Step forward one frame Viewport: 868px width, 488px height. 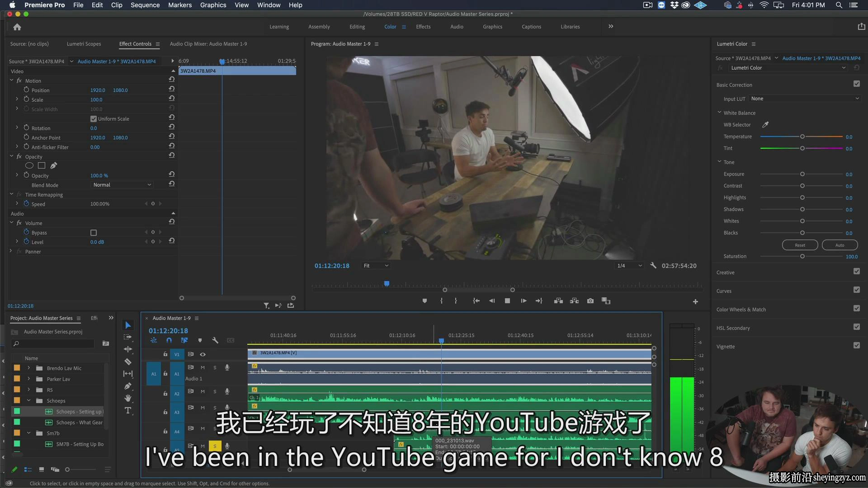(x=524, y=301)
